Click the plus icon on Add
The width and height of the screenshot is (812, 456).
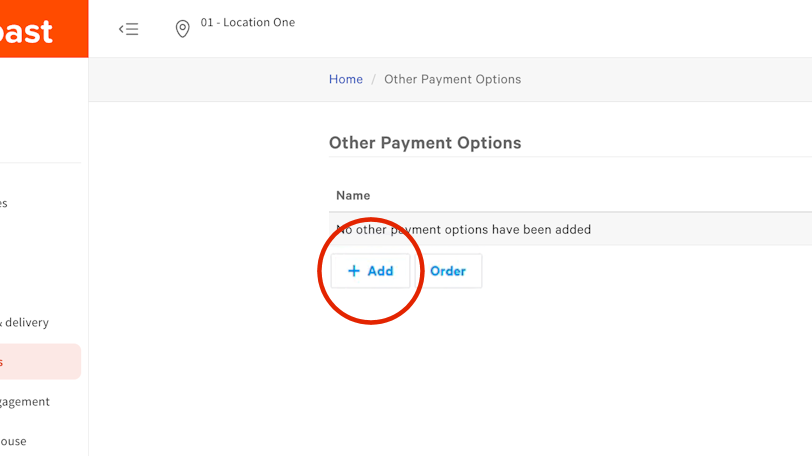tap(353, 271)
